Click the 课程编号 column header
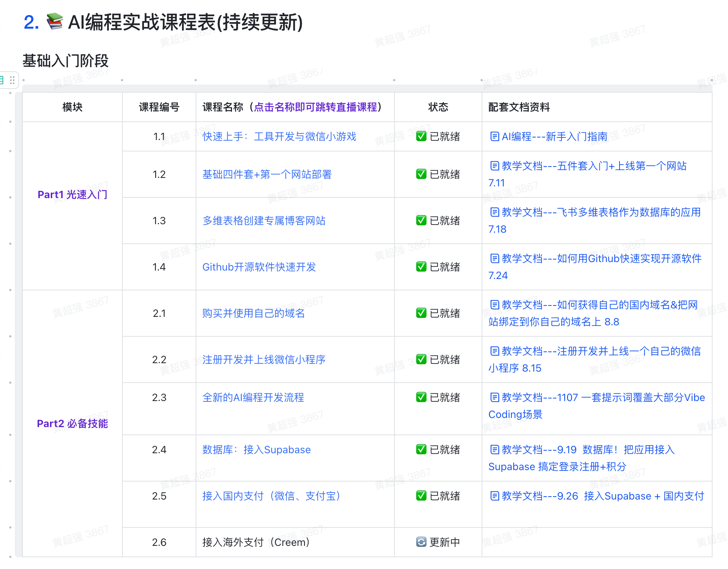 (x=159, y=107)
